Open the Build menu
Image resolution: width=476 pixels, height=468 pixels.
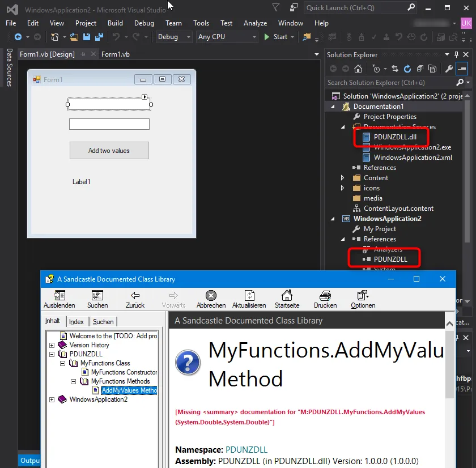pyautogui.click(x=116, y=23)
